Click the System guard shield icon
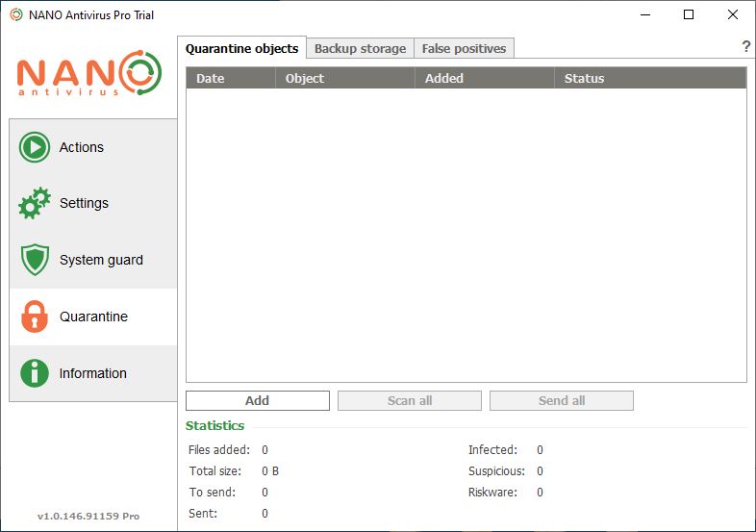Viewport: 756px width, 532px height. click(35, 260)
